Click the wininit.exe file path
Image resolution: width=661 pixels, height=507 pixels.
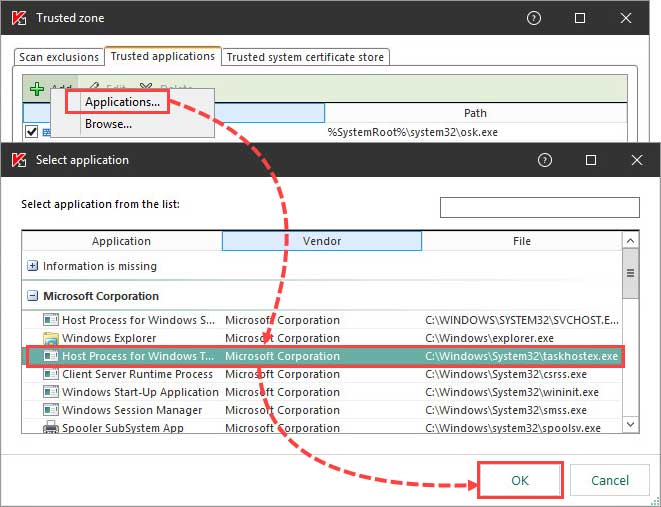coord(512,392)
